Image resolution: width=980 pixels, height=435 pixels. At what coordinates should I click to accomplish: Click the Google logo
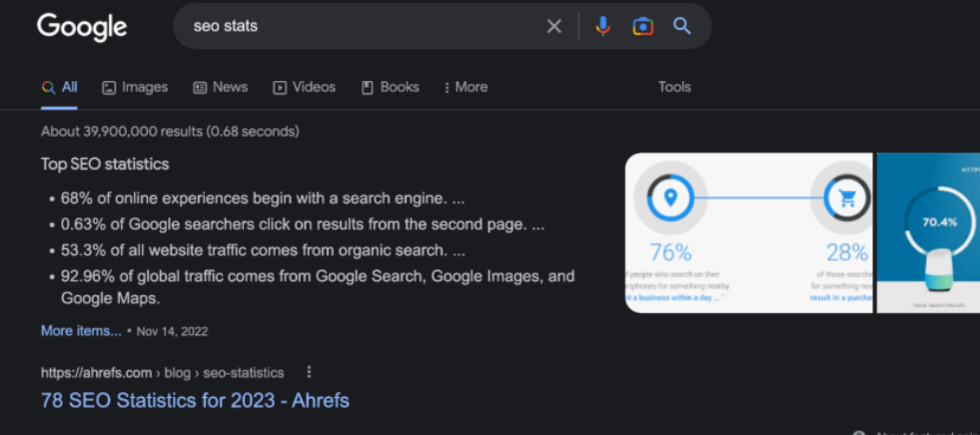click(82, 28)
